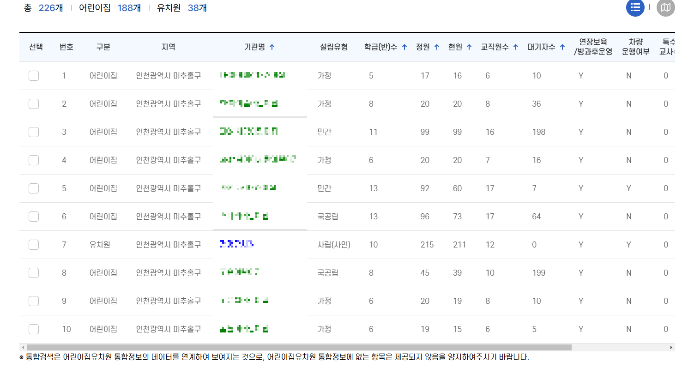Click the 구분 column header
Image resolution: width=700 pixels, height=368 pixels.
103,47
